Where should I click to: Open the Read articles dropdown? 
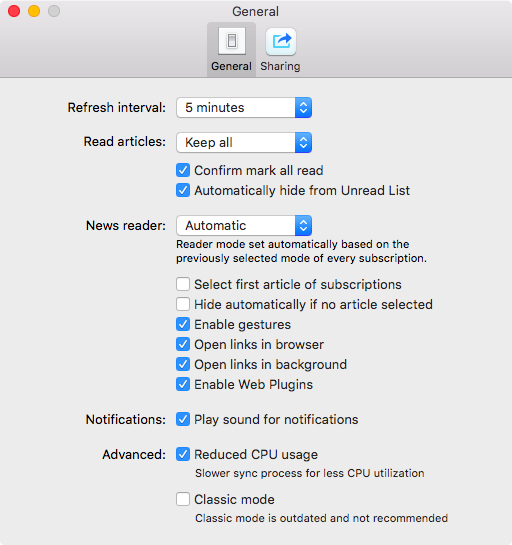point(244,143)
